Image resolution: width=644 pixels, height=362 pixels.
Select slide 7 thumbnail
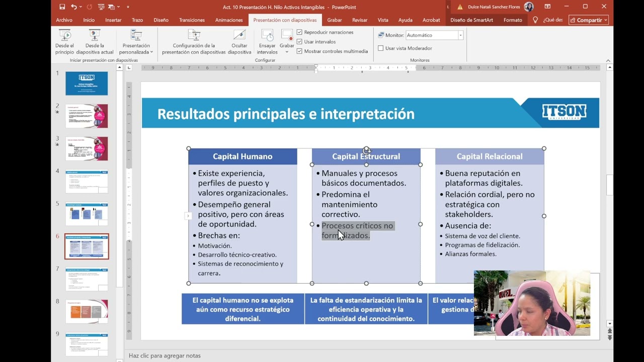[x=87, y=279]
